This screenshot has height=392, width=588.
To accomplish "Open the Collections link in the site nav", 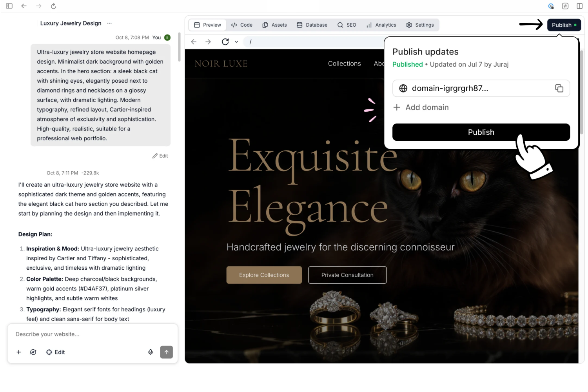I will pyautogui.click(x=345, y=64).
